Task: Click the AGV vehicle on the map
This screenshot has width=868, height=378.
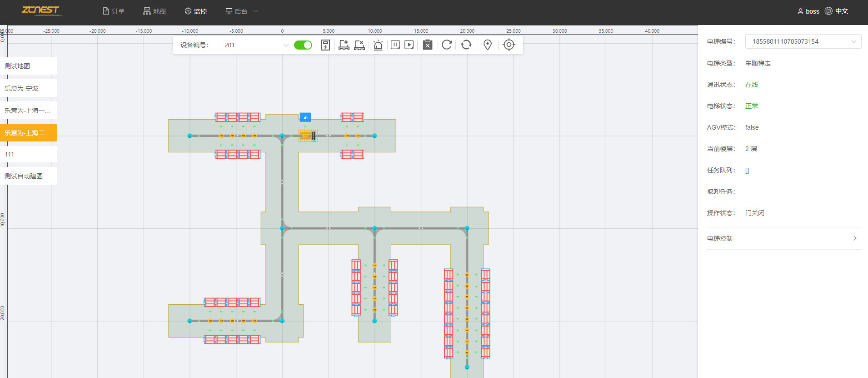Action: [x=308, y=136]
